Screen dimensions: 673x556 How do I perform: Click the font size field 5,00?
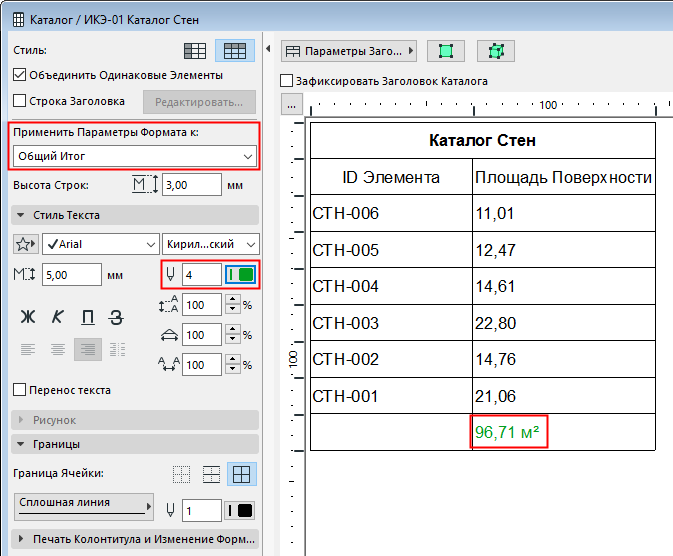tap(72, 275)
